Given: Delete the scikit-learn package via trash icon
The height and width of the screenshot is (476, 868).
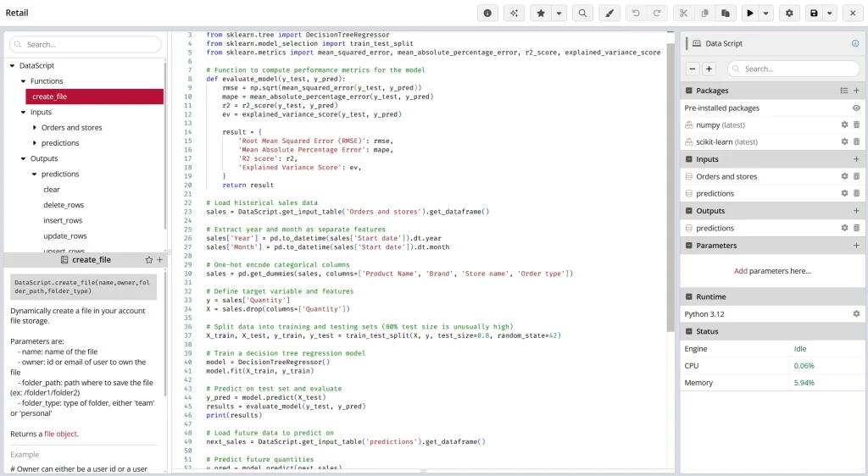Looking at the screenshot, I should pos(856,141).
